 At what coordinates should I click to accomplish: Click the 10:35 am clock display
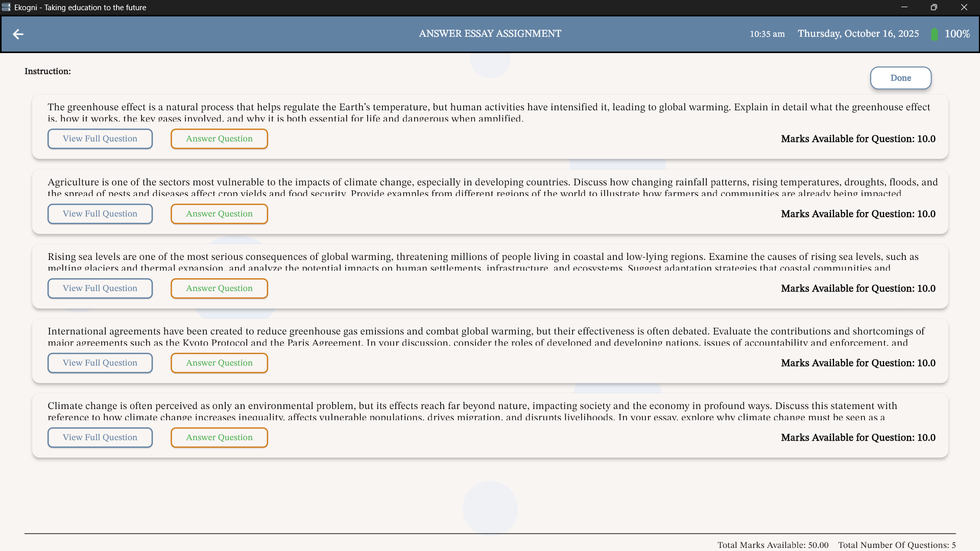click(767, 34)
